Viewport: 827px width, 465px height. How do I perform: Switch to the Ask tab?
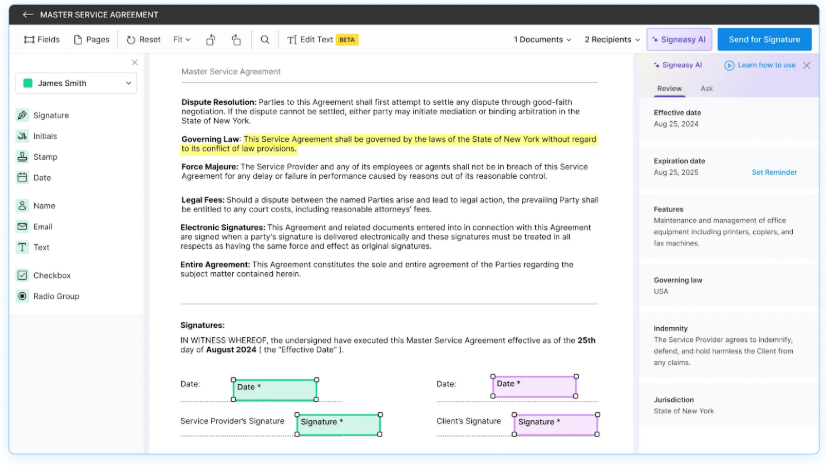[706, 89]
